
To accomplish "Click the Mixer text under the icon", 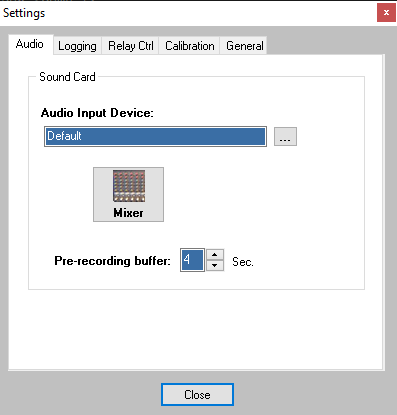I will click(x=129, y=213).
